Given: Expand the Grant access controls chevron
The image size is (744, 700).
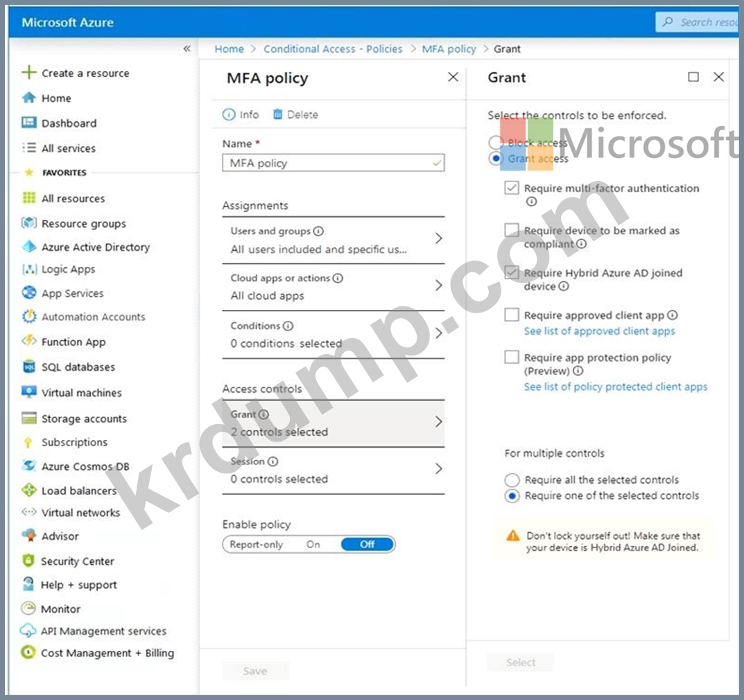Looking at the screenshot, I should [438, 421].
